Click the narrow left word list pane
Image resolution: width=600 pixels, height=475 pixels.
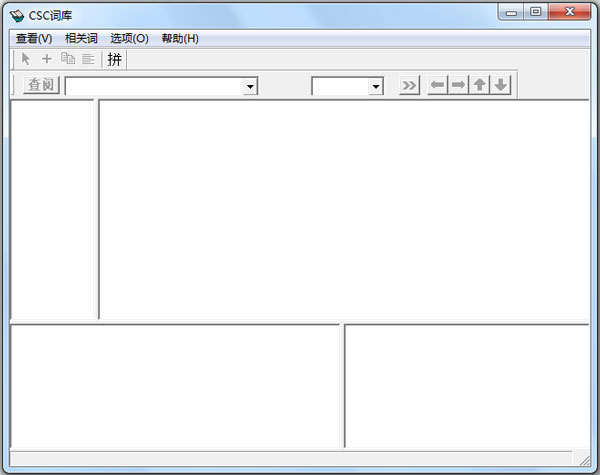coord(52,209)
